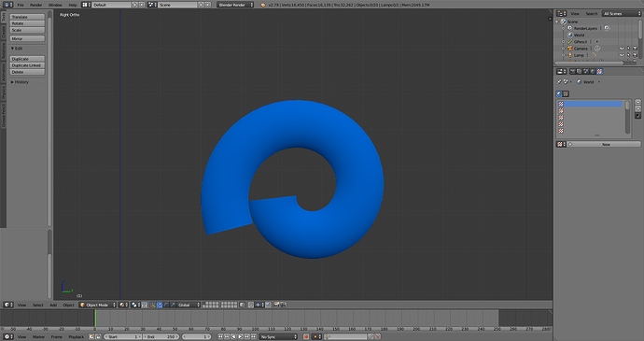Open the Object Mode dropdown

point(98,305)
